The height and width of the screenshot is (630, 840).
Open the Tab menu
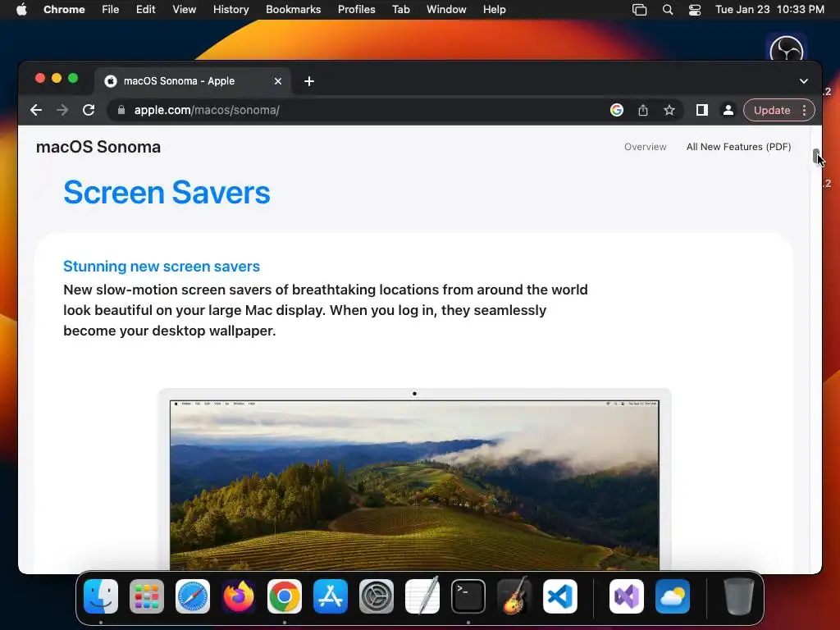pyautogui.click(x=400, y=10)
